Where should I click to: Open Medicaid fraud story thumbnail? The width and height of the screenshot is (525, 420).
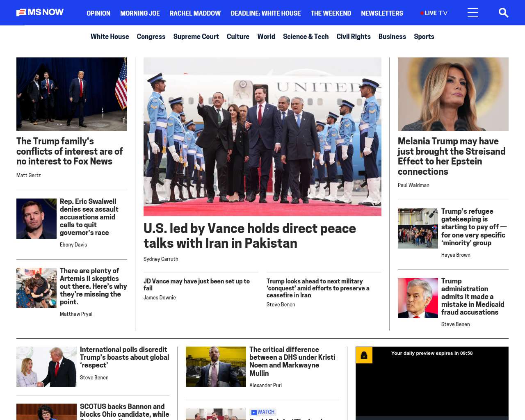pos(418,298)
